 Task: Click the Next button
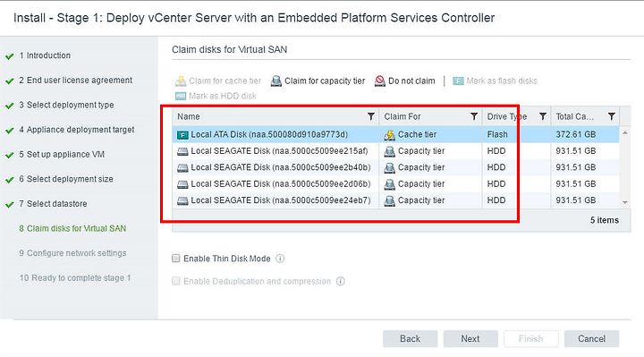click(x=470, y=338)
